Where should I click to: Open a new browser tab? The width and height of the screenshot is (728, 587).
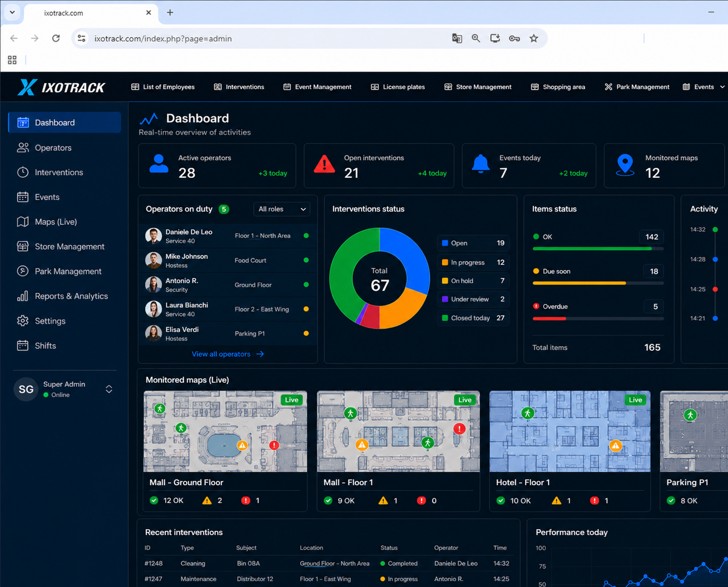pos(170,13)
